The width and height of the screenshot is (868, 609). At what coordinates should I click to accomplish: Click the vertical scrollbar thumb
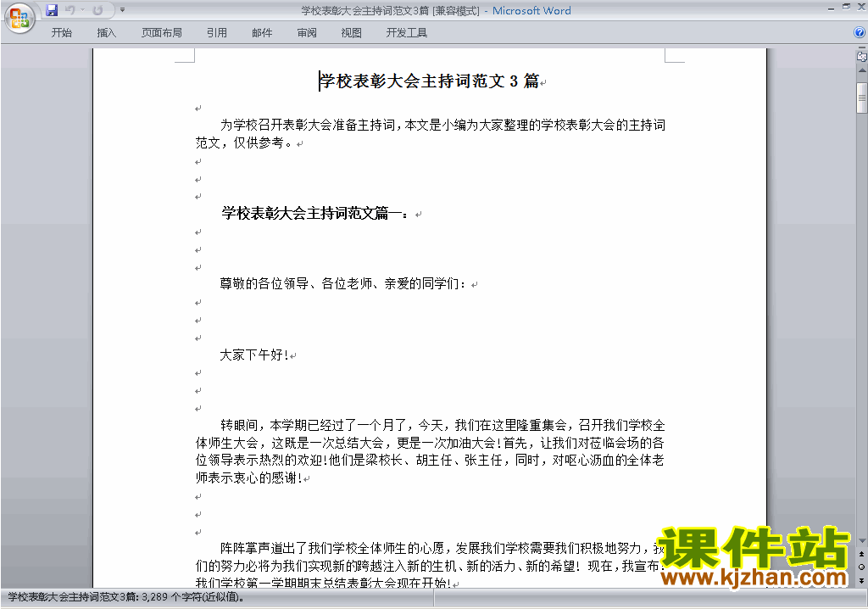862,98
